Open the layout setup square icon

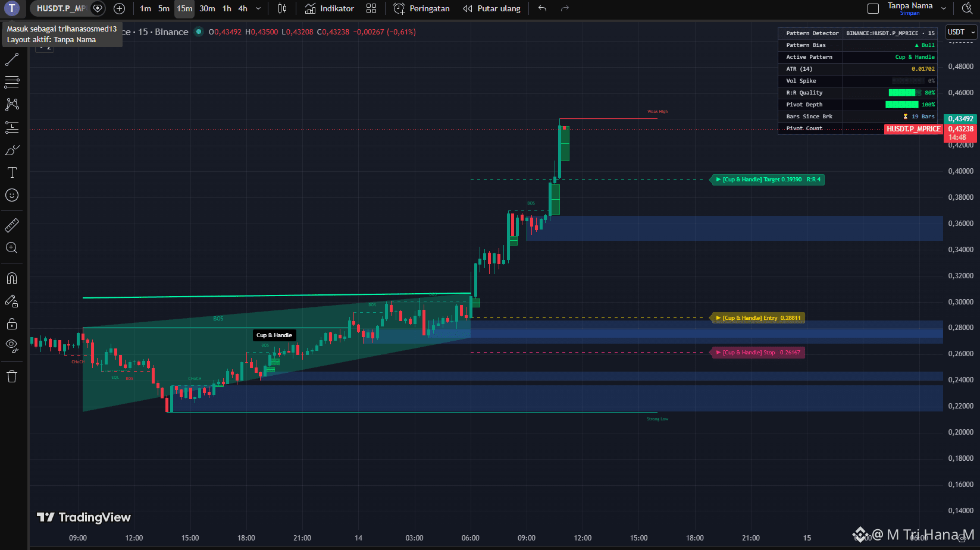[873, 8]
